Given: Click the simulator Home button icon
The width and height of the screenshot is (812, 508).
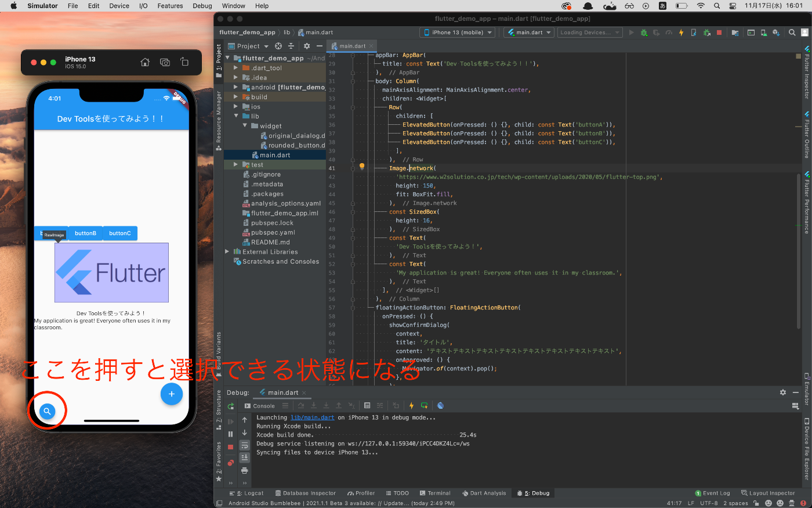Looking at the screenshot, I should coord(145,62).
